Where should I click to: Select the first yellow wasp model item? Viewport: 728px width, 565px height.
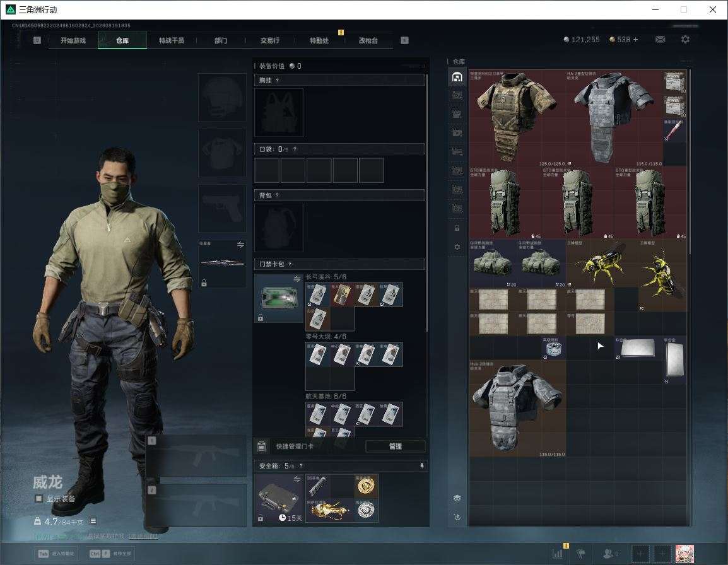click(602, 263)
